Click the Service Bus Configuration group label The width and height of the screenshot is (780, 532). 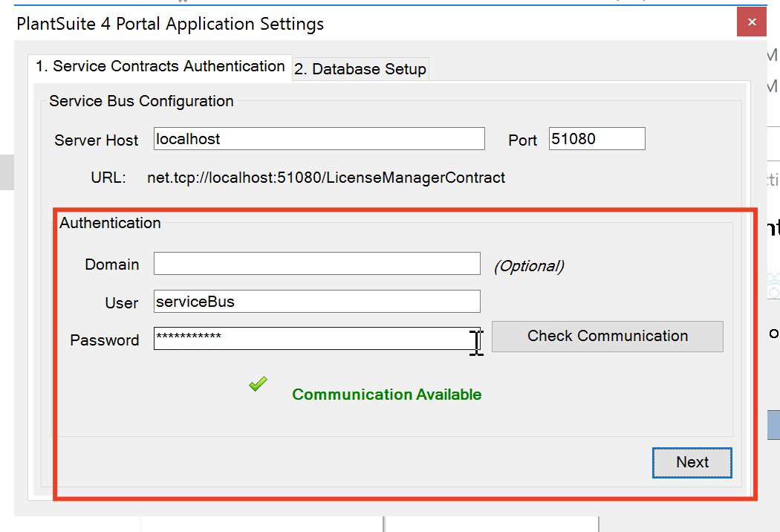(x=141, y=101)
